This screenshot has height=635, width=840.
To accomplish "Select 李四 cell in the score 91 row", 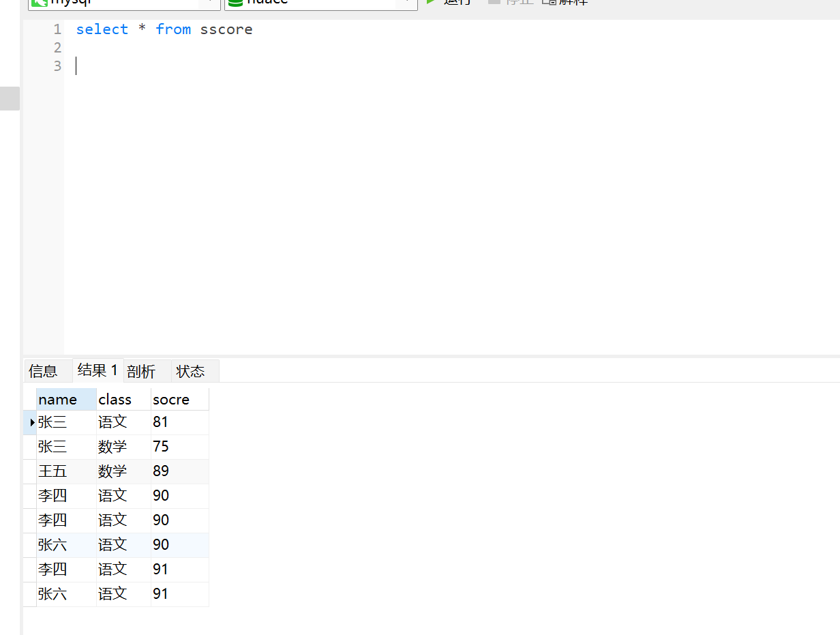I will 66,570.
